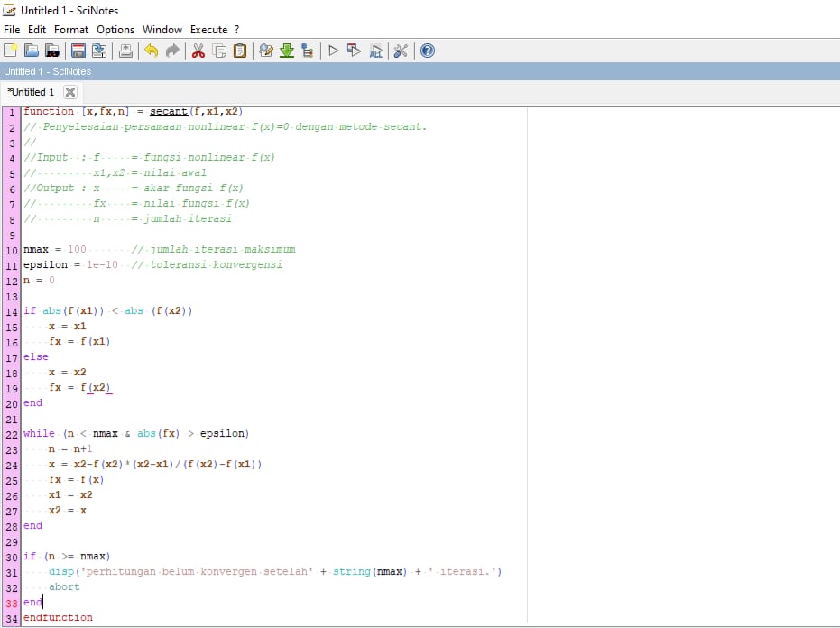Image resolution: width=840 pixels, height=628 pixels.
Task: Click the 'endfunction' keyword
Action: coord(58,617)
